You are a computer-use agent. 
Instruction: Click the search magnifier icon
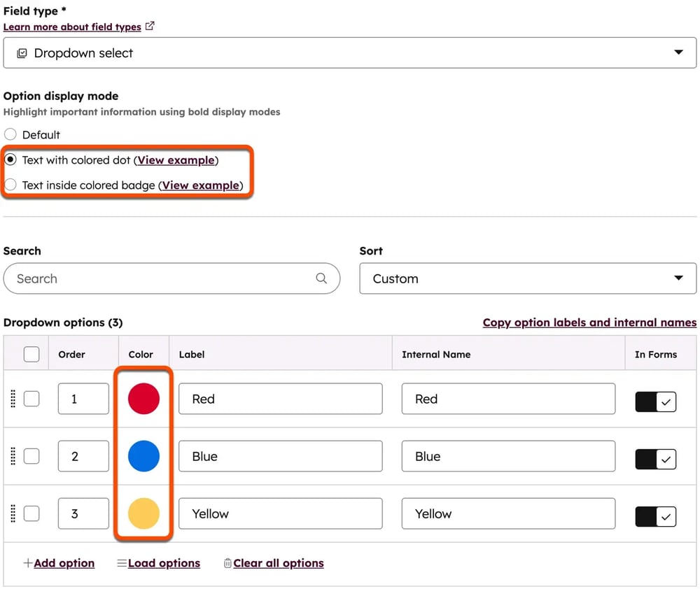tap(321, 278)
